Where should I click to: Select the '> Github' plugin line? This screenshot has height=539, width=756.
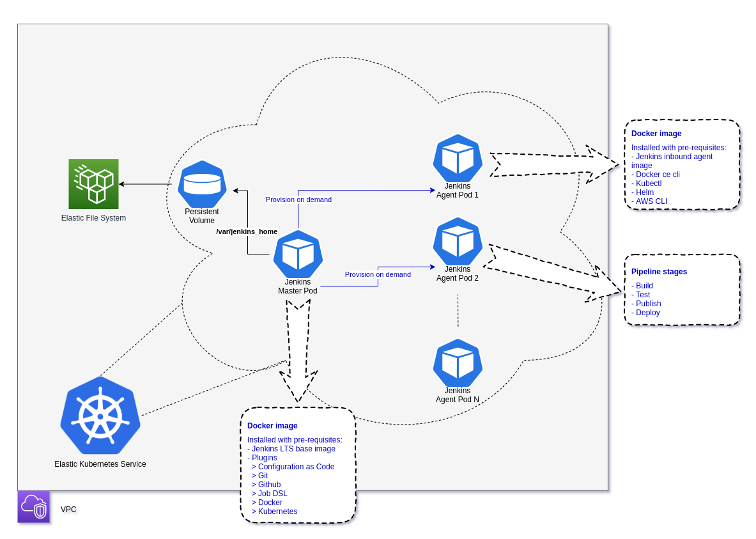266,485
